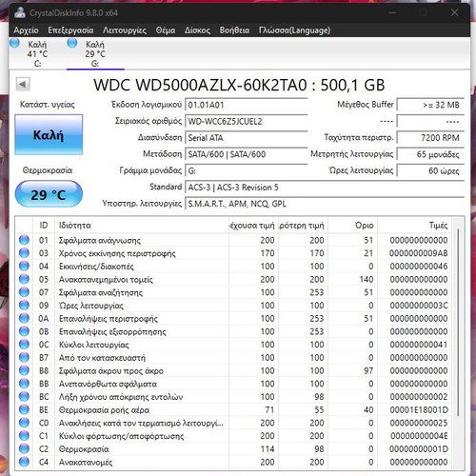Open the Θέμα menu

[x=166, y=30]
